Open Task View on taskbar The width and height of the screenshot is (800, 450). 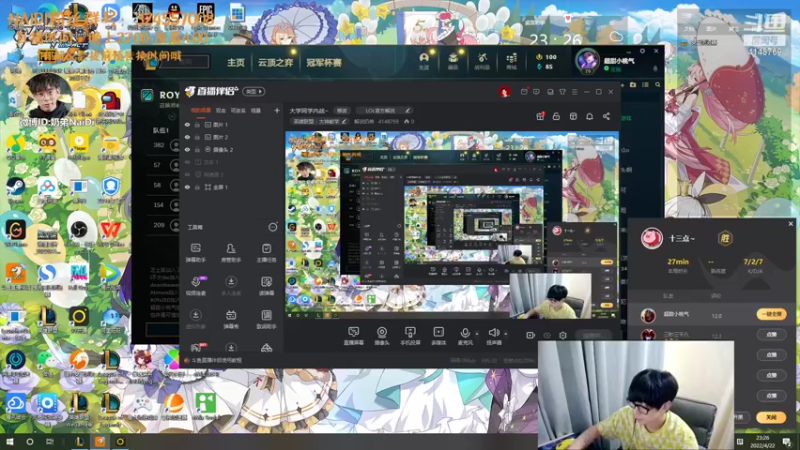(50, 442)
